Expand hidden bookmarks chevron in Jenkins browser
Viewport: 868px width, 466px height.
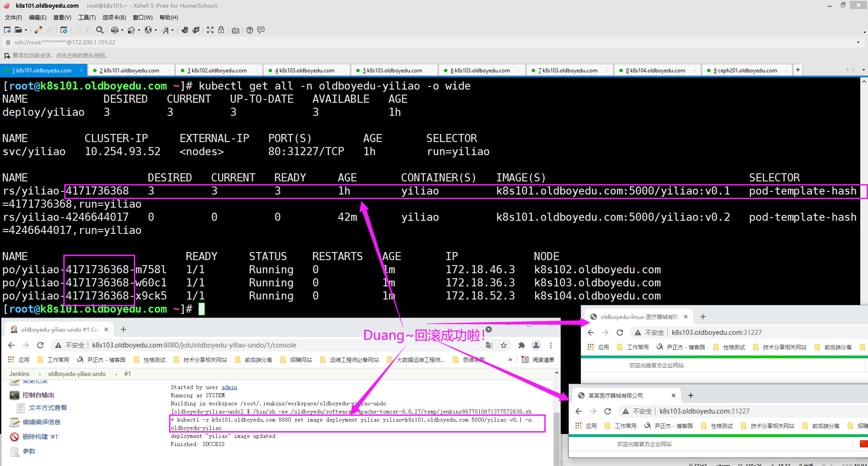(510, 360)
